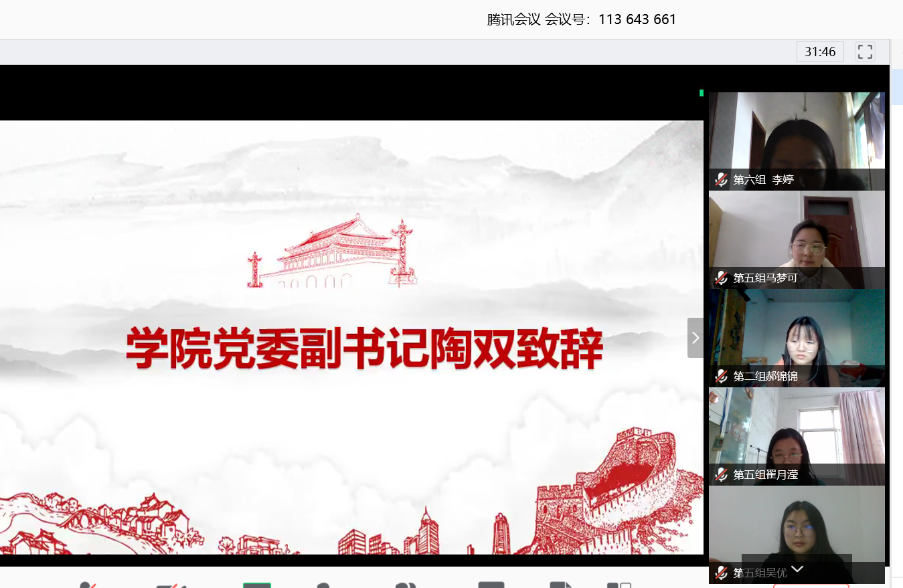This screenshot has height=588, width=903.
Task: Click the muted microphone icon beside 第五组马梦可
Action: tap(721, 278)
